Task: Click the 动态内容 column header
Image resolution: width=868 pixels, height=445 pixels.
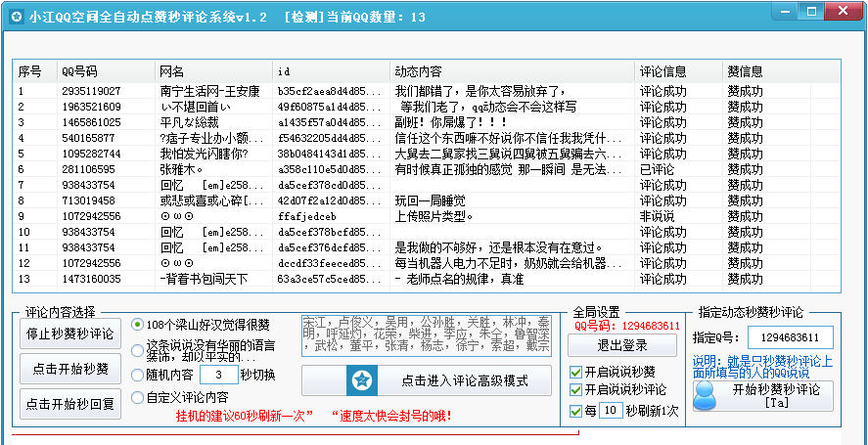Action: 512,71
